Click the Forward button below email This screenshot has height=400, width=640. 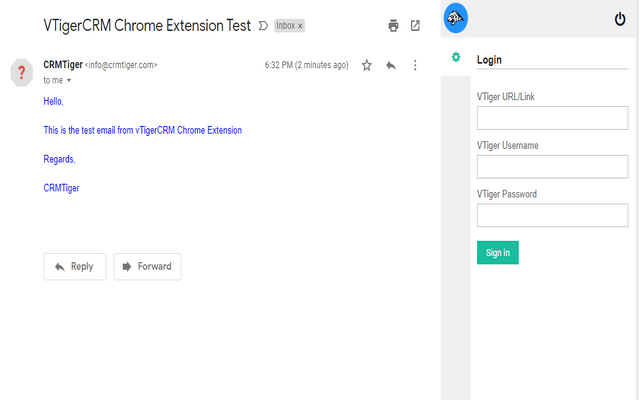(x=147, y=267)
